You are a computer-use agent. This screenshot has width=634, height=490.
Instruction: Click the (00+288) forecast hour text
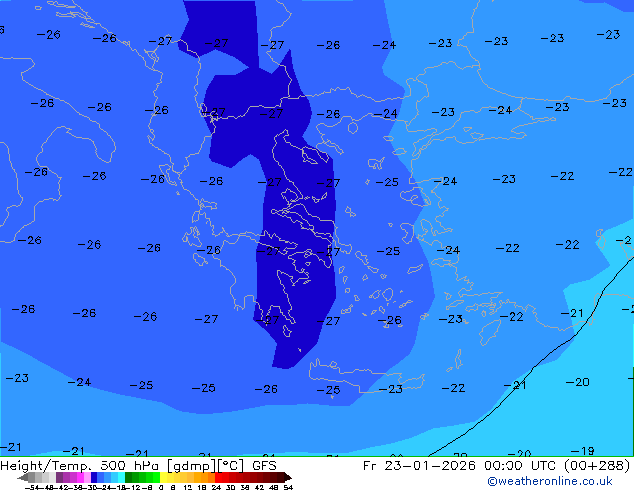[x=597, y=466]
